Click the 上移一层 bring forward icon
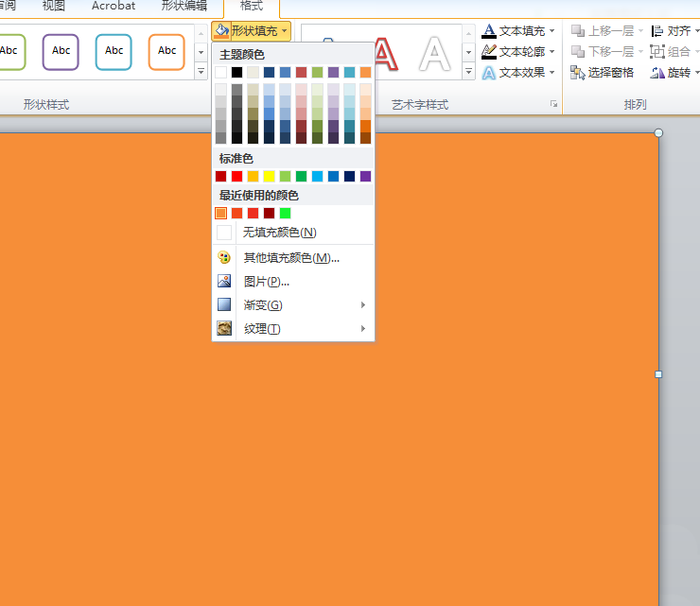This screenshot has height=606, width=700. [x=578, y=31]
